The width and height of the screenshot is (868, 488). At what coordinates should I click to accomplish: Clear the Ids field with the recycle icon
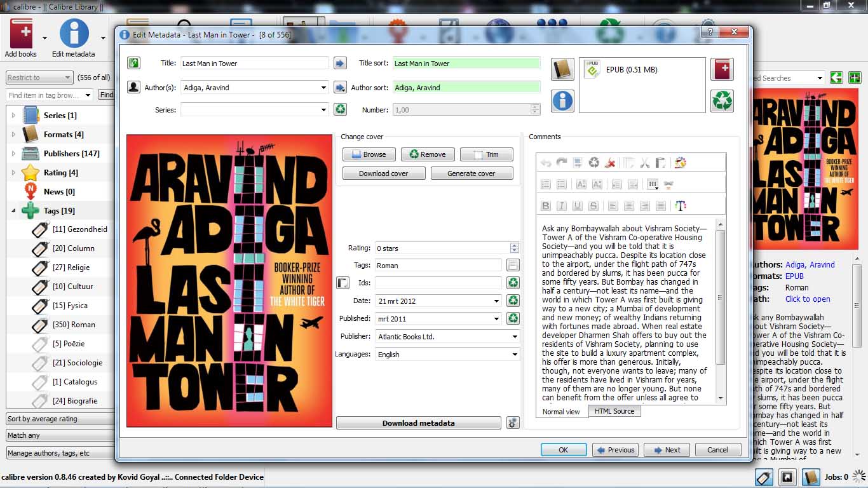(513, 283)
